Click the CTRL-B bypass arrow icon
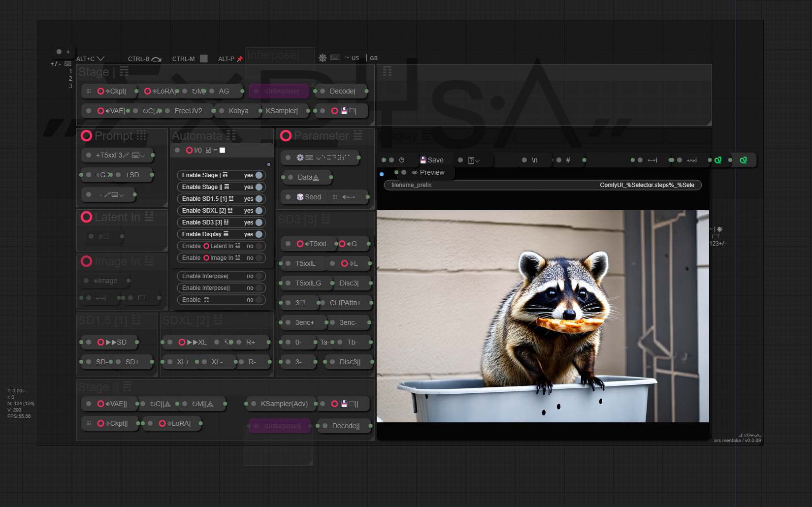812x507 pixels. (x=156, y=59)
